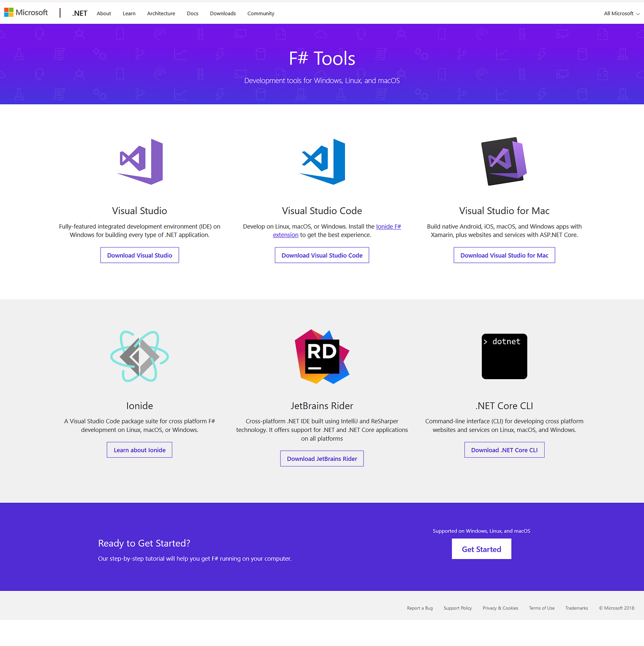The width and height of the screenshot is (644, 646).
Task: Open the Community navigation item
Action: point(261,13)
